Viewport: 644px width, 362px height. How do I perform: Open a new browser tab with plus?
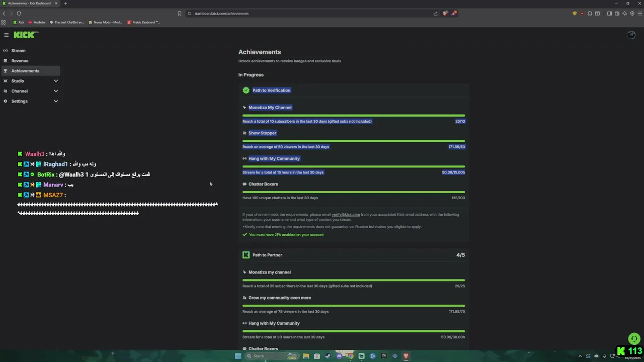pyautogui.click(x=65, y=4)
